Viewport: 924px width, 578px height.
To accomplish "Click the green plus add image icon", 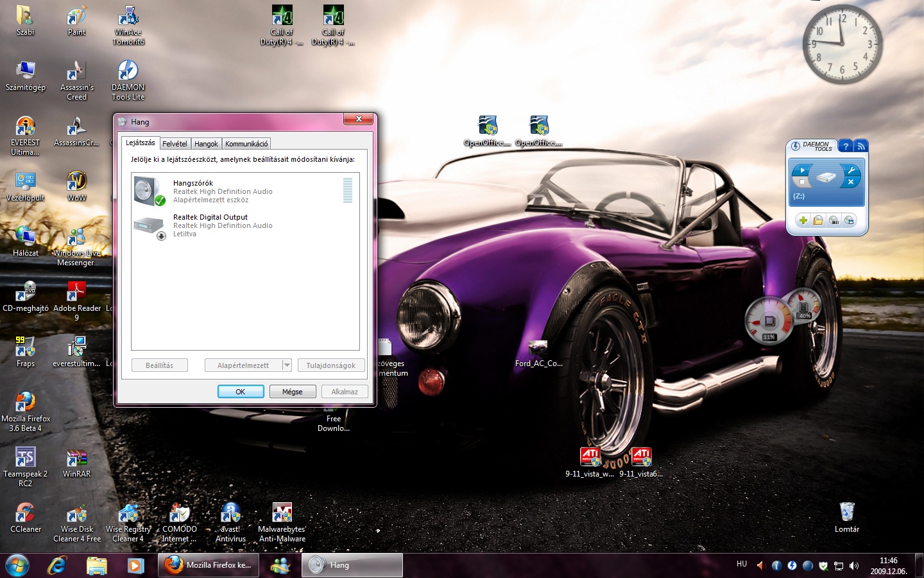I will (803, 220).
